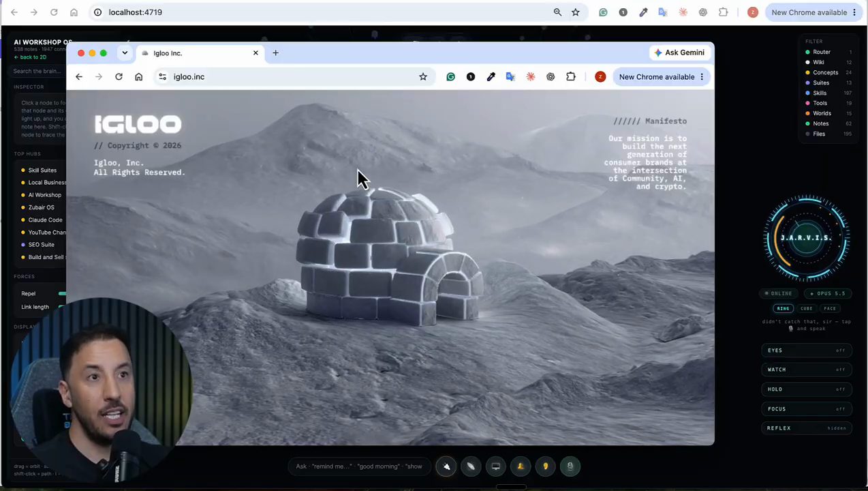Open Extensions puzzle menu in Igloo window
Viewport: 868px width, 491px height.
click(571, 77)
